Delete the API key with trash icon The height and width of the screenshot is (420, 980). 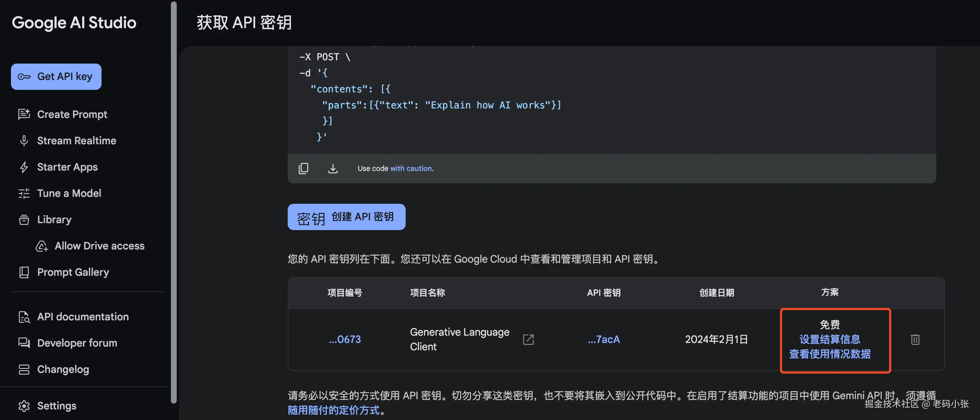pos(915,339)
